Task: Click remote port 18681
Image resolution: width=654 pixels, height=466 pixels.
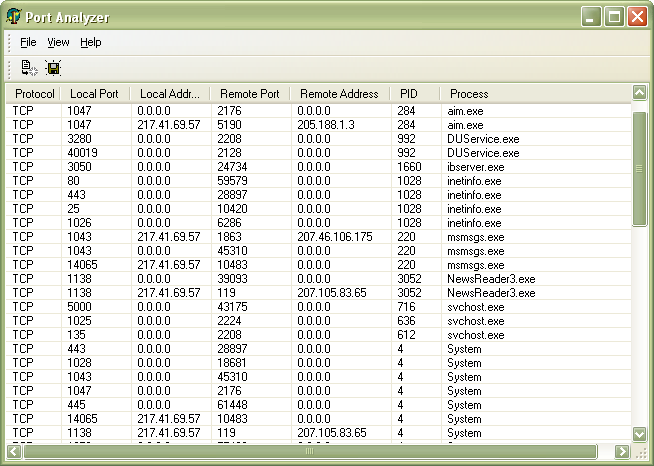Action: point(232,363)
